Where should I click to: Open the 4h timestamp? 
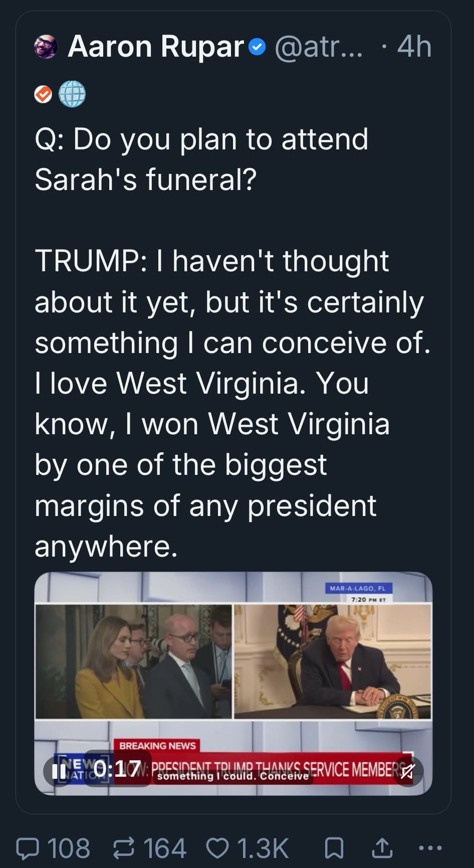pyautogui.click(x=414, y=47)
